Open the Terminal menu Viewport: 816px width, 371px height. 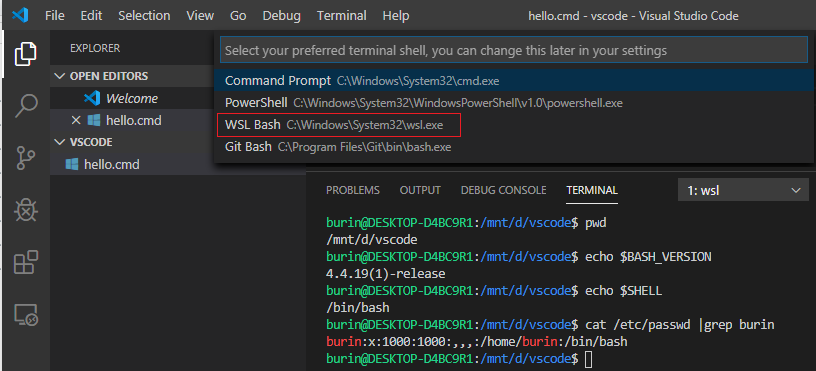point(341,16)
